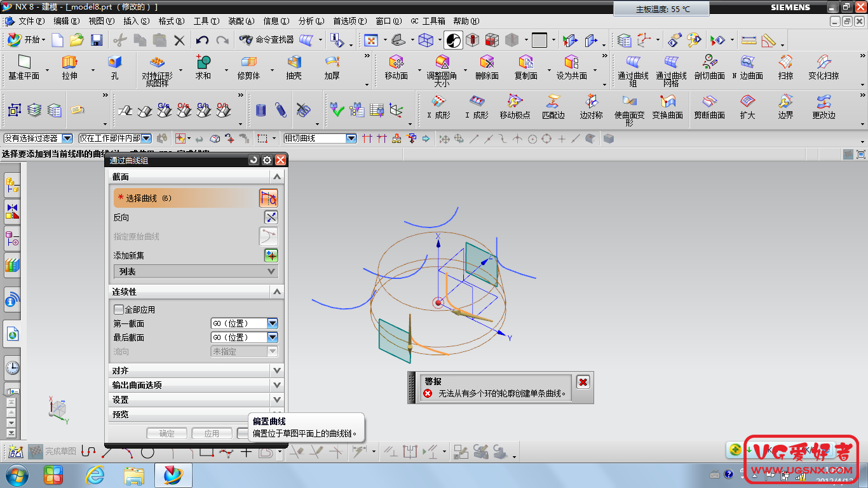Open the assembly navigator sidebar tab

(12, 184)
